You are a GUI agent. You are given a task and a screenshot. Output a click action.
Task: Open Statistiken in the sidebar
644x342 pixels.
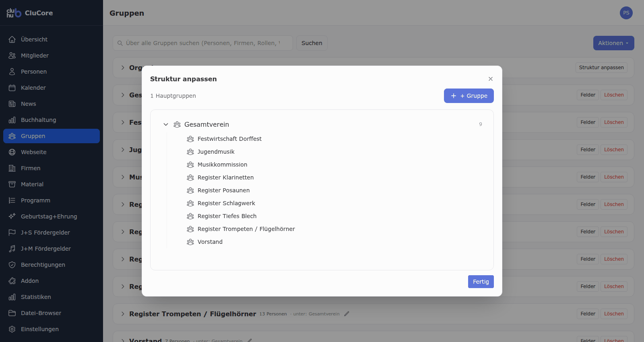pyautogui.click(x=52, y=297)
